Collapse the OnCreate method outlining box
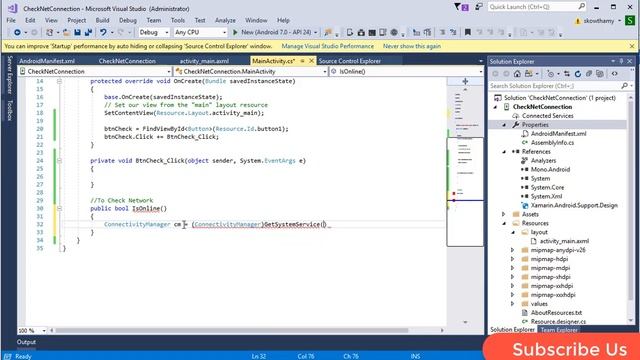640x360 pixels. [x=59, y=81]
